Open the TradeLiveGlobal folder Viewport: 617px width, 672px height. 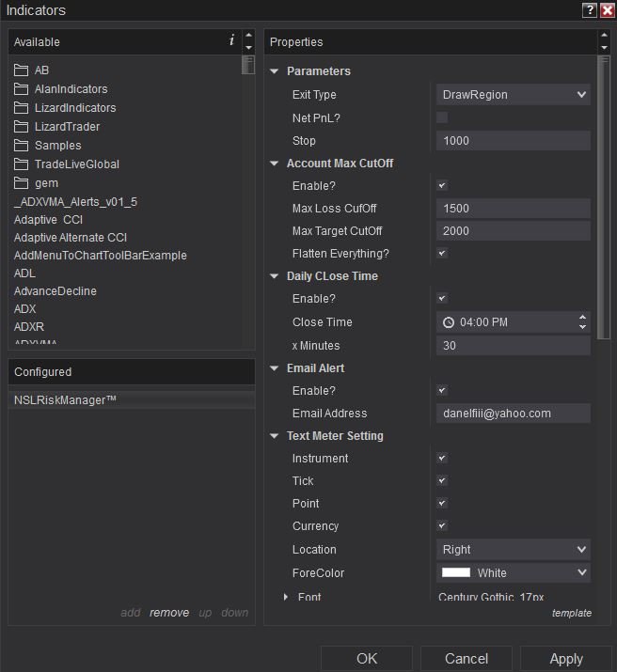(x=76, y=164)
